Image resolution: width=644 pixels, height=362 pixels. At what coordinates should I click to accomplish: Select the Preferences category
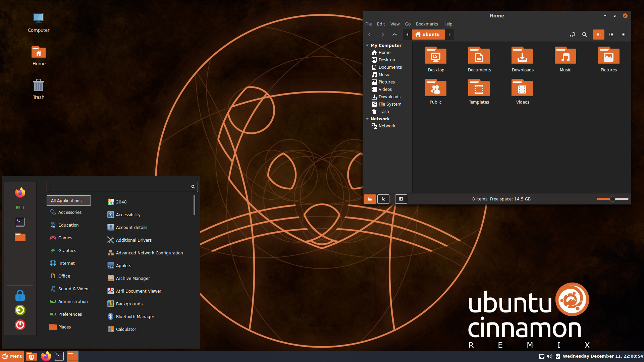(69, 314)
